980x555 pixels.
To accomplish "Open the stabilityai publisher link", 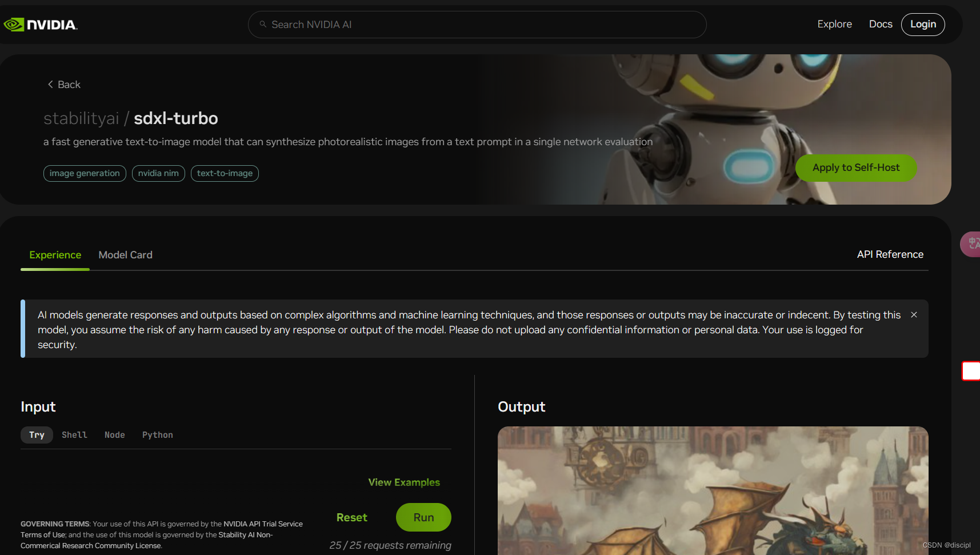I will [81, 118].
